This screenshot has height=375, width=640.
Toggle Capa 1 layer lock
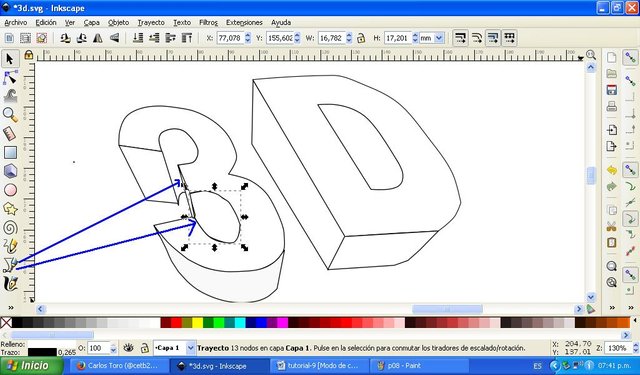tap(144, 348)
